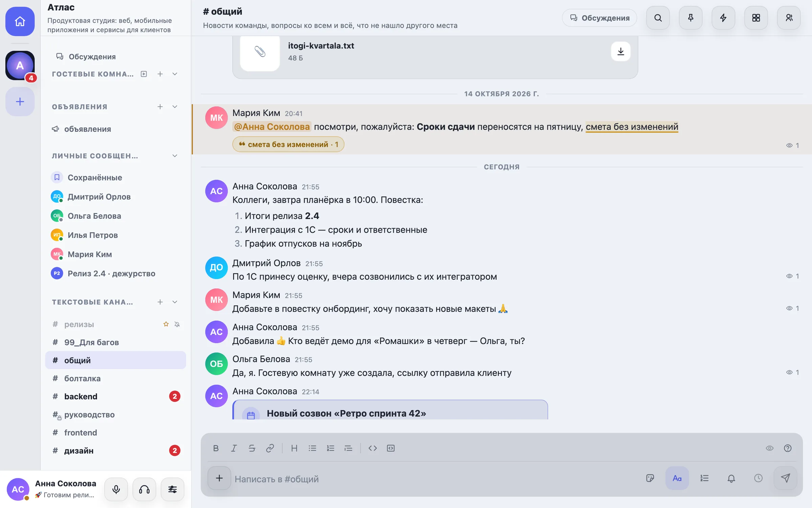812x508 pixels.
Task: Open direct message with Дмитрий Орлов
Action: (x=115, y=196)
